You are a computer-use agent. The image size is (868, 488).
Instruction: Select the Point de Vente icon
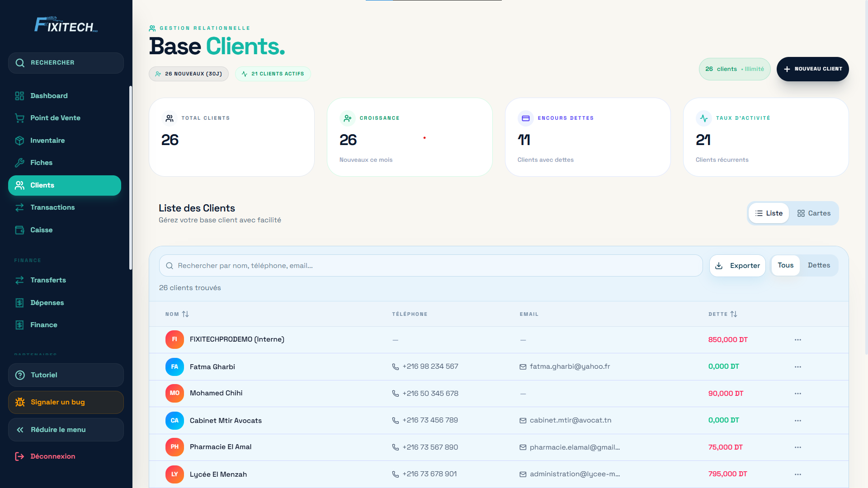pos(20,118)
